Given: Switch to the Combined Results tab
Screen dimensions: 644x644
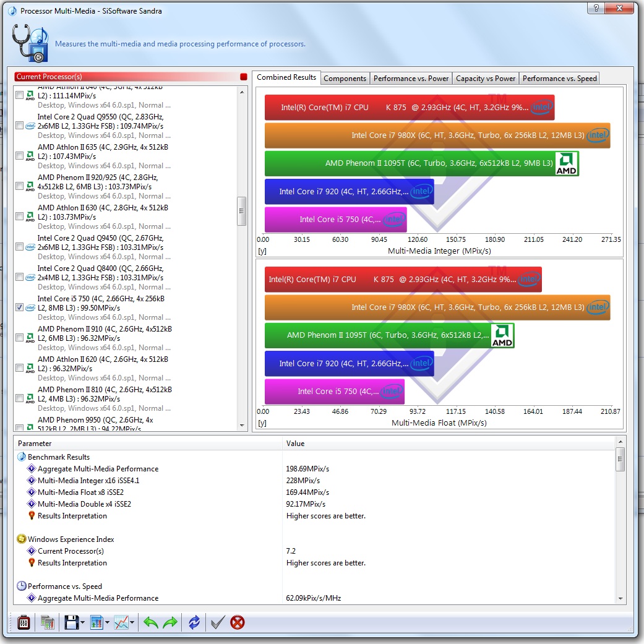Looking at the screenshot, I should coord(286,77).
